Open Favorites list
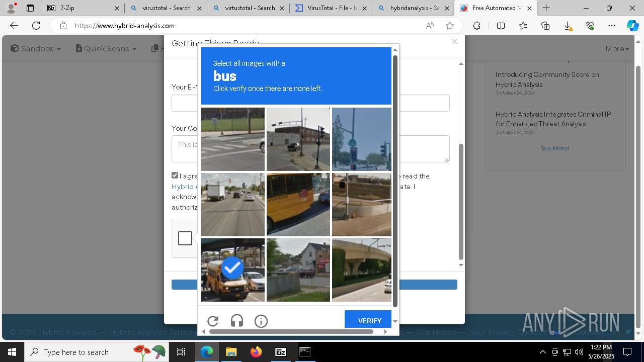The height and width of the screenshot is (362, 644). pos(523,26)
